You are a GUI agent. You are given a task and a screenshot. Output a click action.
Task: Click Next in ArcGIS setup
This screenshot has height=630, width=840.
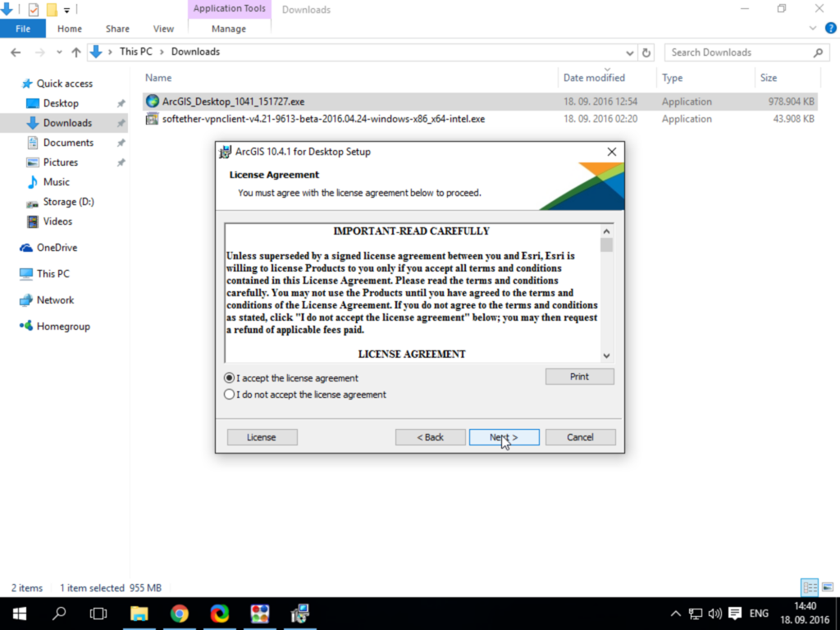coord(504,437)
